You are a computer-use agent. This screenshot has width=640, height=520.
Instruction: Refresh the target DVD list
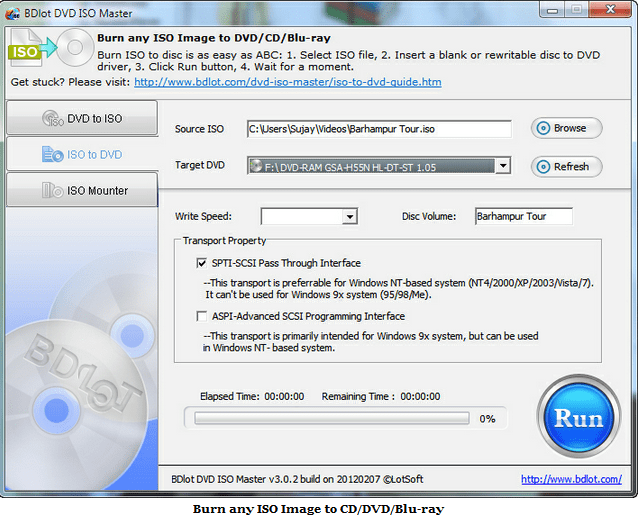[566, 167]
